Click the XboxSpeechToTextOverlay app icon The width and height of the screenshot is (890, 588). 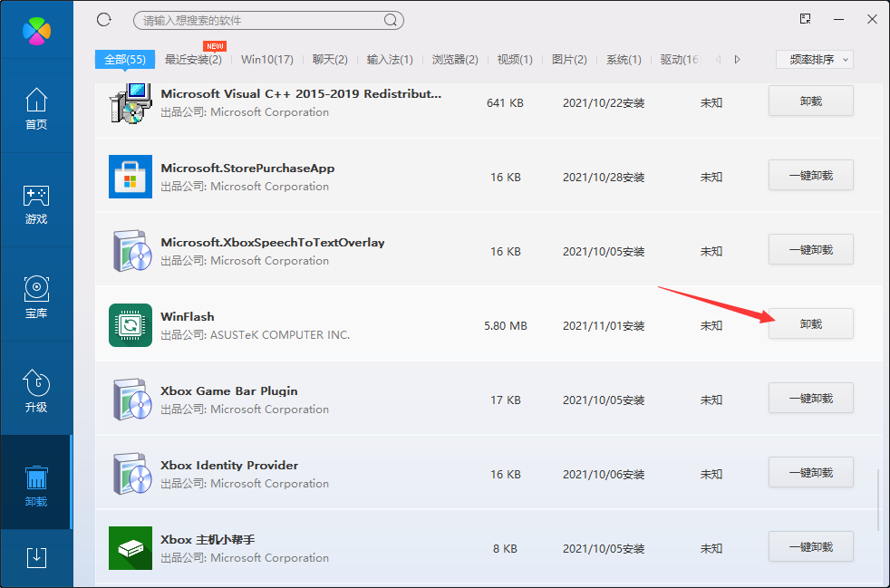[x=131, y=251]
